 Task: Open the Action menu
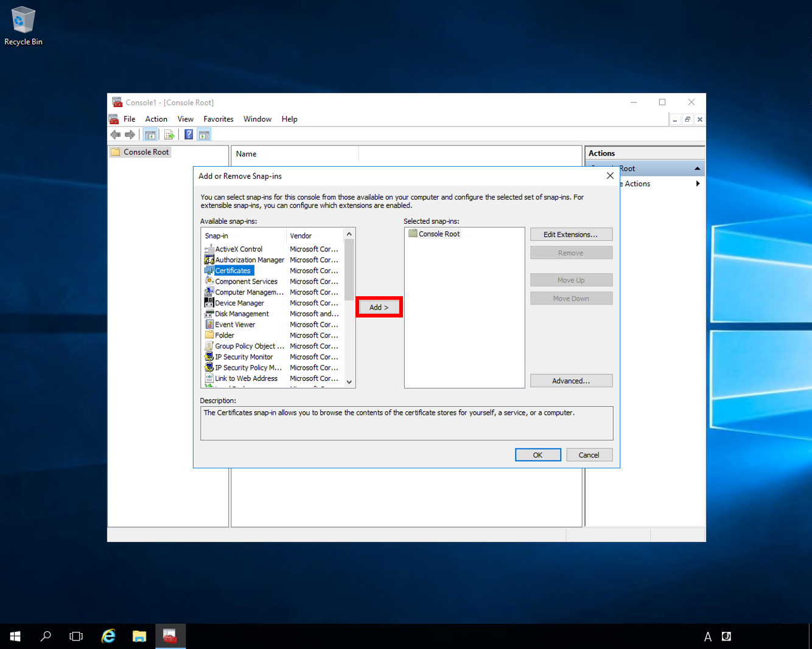[x=156, y=119]
